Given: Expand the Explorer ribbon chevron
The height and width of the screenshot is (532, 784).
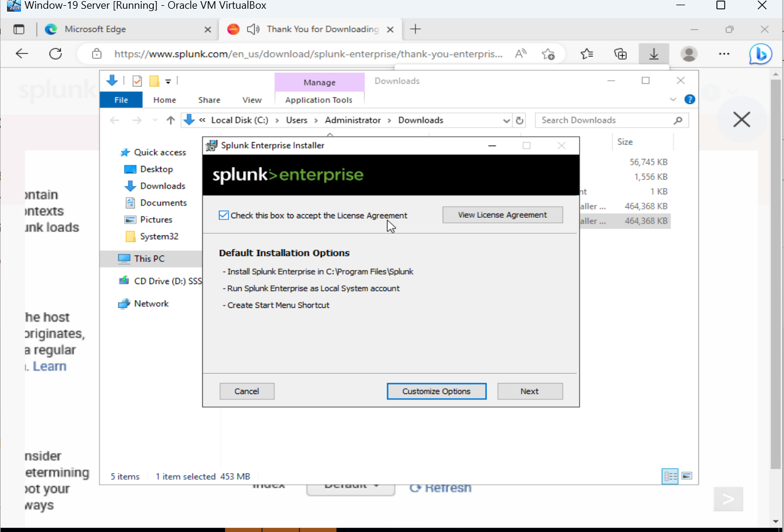Looking at the screenshot, I should click(673, 100).
